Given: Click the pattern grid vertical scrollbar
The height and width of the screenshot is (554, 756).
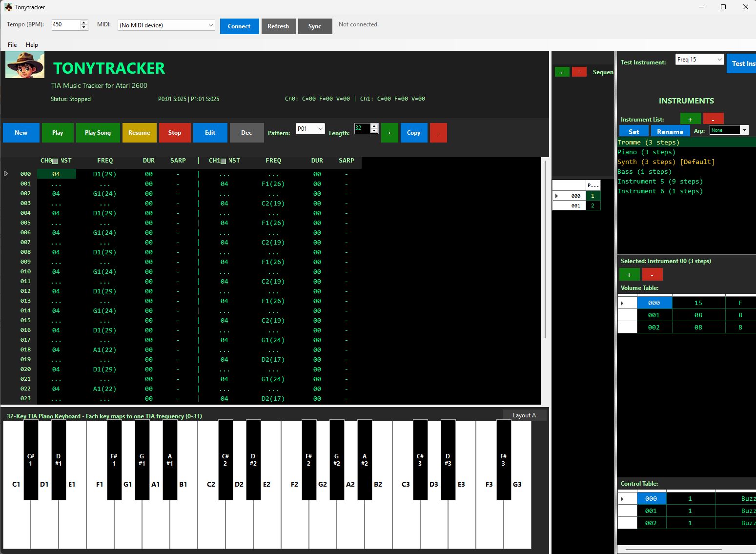Looking at the screenshot, I should 545,249.
